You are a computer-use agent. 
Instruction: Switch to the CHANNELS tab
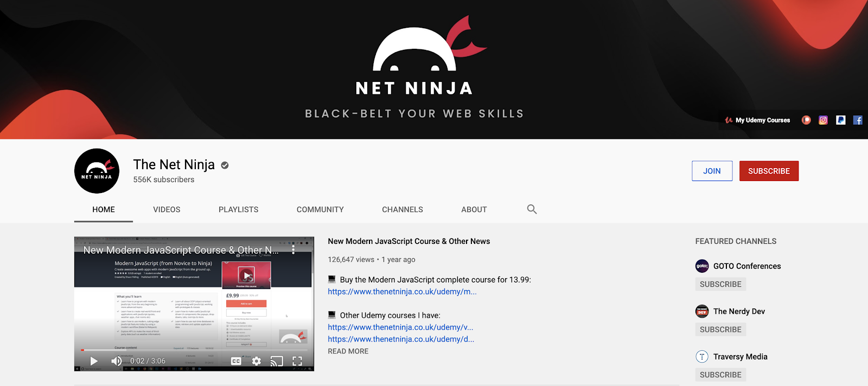coord(403,210)
